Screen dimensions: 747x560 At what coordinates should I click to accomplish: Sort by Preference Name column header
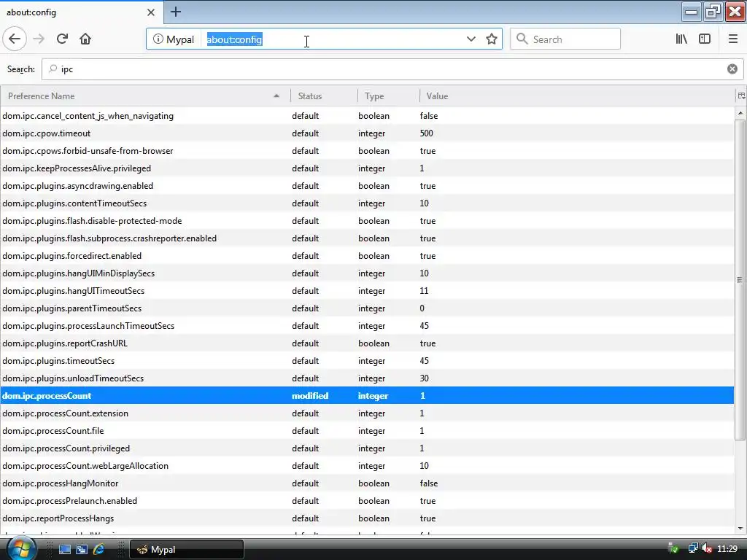(x=145, y=96)
